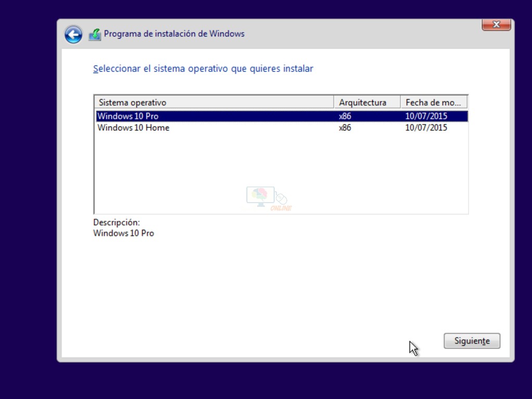Click x86 architecture in Windows 10 Pro row

pos(345,116)
